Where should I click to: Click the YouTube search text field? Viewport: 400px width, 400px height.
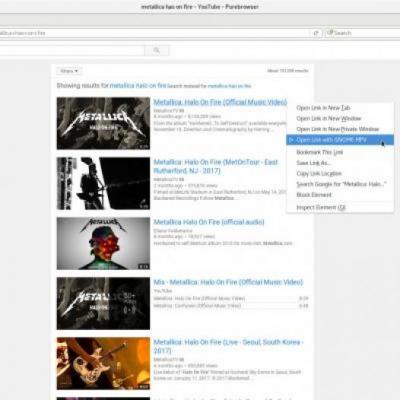tap(72, 51)
